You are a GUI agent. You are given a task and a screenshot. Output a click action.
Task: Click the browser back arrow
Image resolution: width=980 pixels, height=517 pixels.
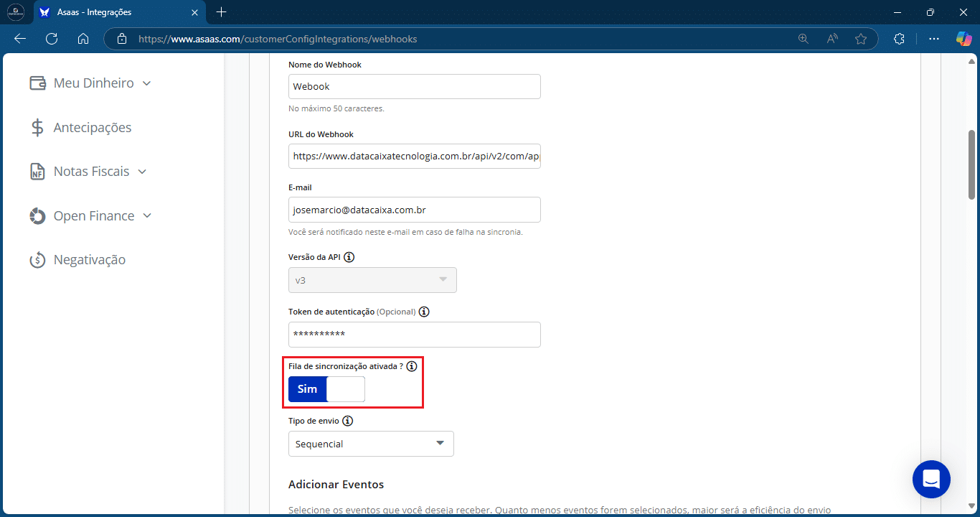pos(20,39)
